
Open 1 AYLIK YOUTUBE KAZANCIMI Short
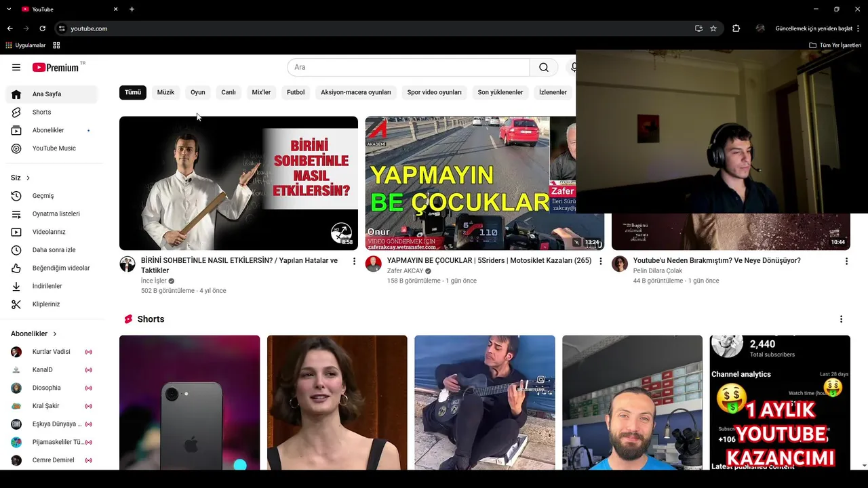(780, 403)
